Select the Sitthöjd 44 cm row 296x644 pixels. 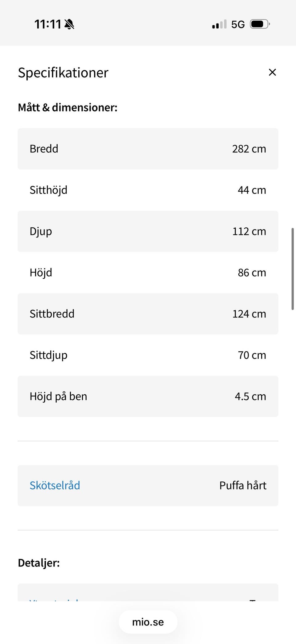[x=148, y=190]
